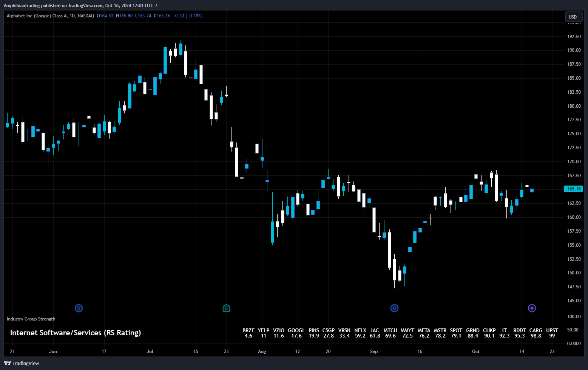Click the 190.00 price axis label
588x370 pixels.
pos(574,50)
